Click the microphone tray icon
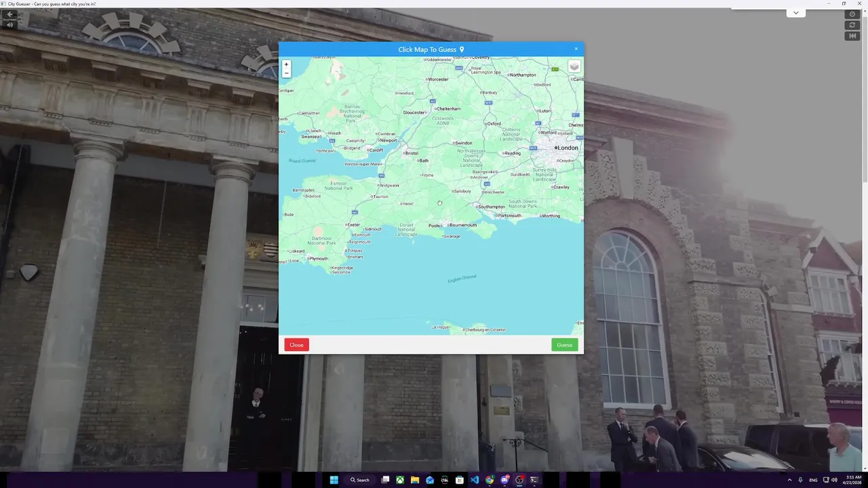Image resolution: width=868 pixels, height=488 pixels. 801,480
